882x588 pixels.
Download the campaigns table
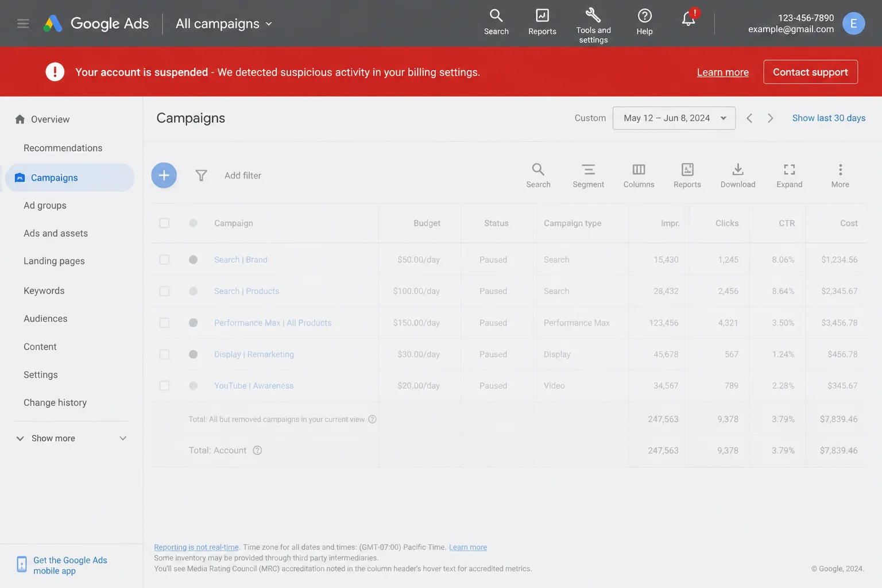pyautogui.click(x=738, y=175)
